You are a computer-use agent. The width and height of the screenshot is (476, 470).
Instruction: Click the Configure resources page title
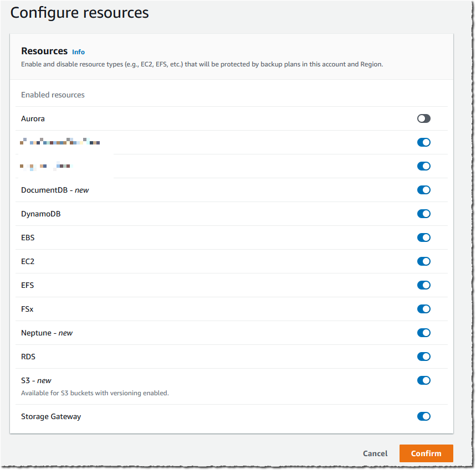pyautogui.click(x=79, y=12)
